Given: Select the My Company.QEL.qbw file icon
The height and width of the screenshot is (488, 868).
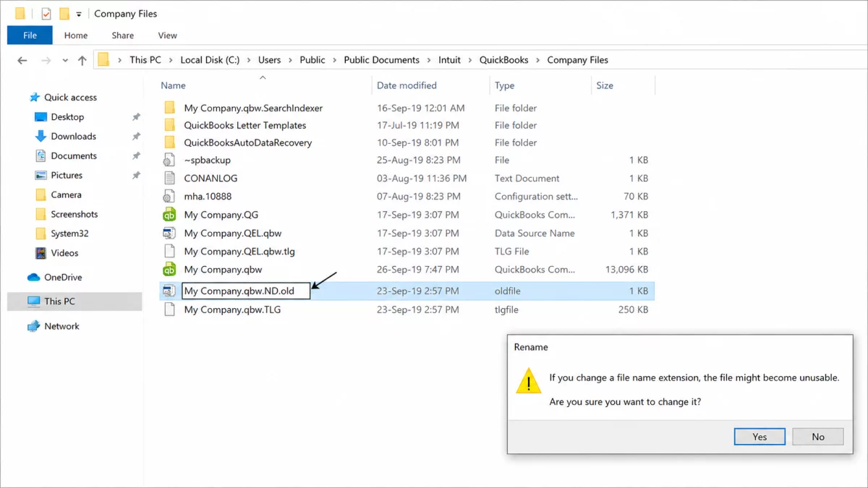Looking at the screenshot, I should pyautogui.click(x=169, y=233).
